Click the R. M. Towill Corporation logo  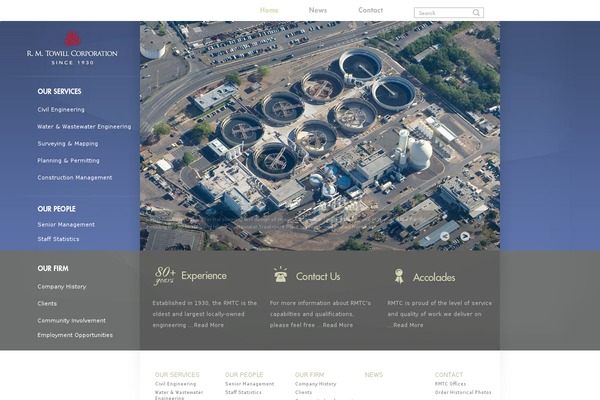click(72, 48)
